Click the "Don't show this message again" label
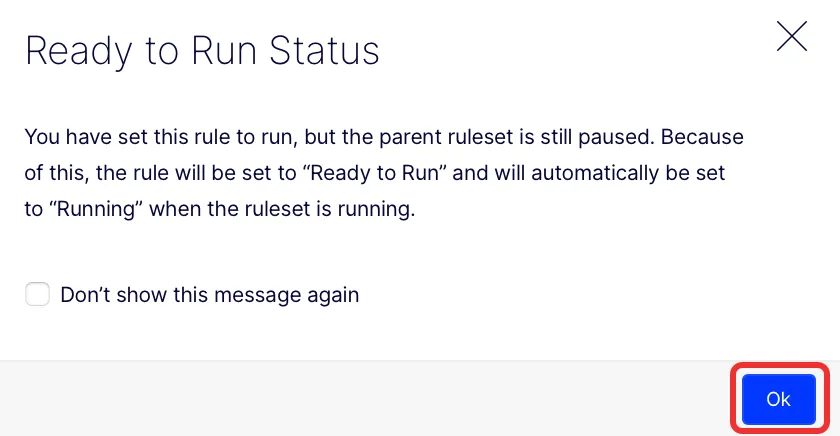Screen dimensions: 840x436 click(x=209, y=295)
